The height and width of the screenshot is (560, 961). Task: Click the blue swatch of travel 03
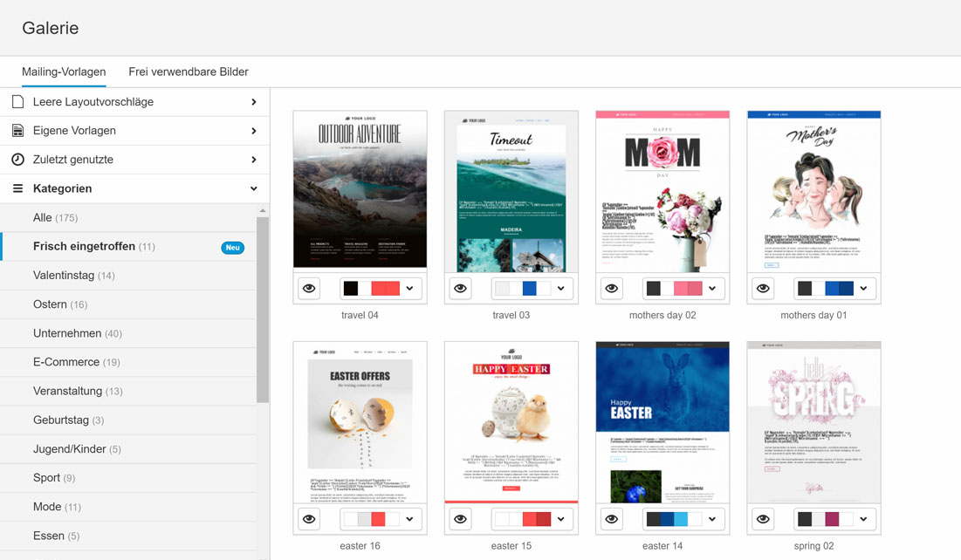coord(530,288)
